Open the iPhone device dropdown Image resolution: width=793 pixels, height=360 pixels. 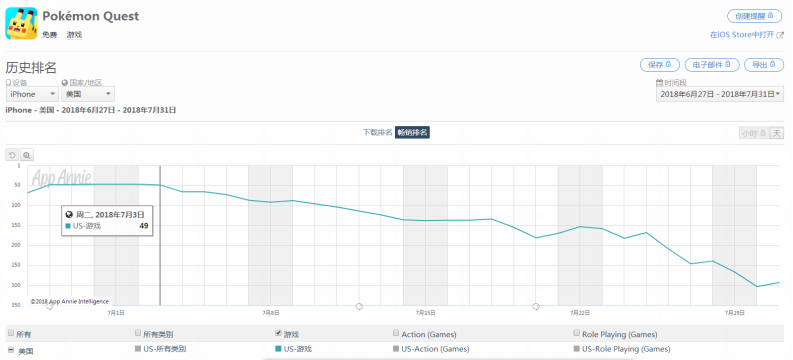tap(32, 94)
